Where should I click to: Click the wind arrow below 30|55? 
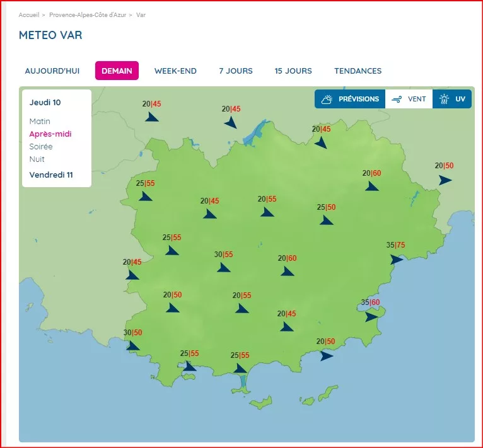pyautogui.click(x=223, y=268)
